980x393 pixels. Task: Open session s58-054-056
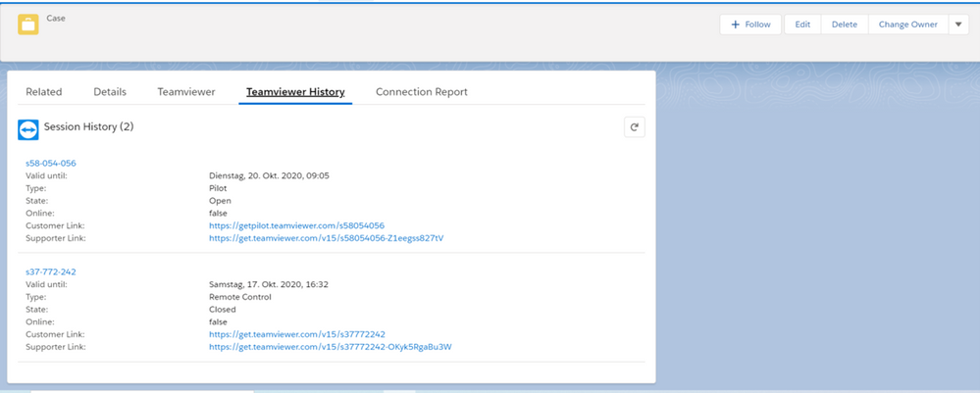[51, 163]
